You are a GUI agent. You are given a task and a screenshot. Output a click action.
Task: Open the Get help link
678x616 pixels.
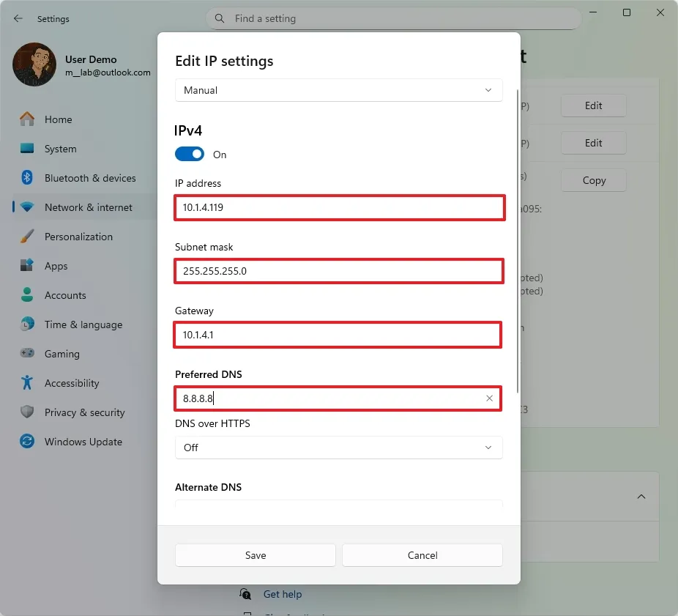[282, 594]
